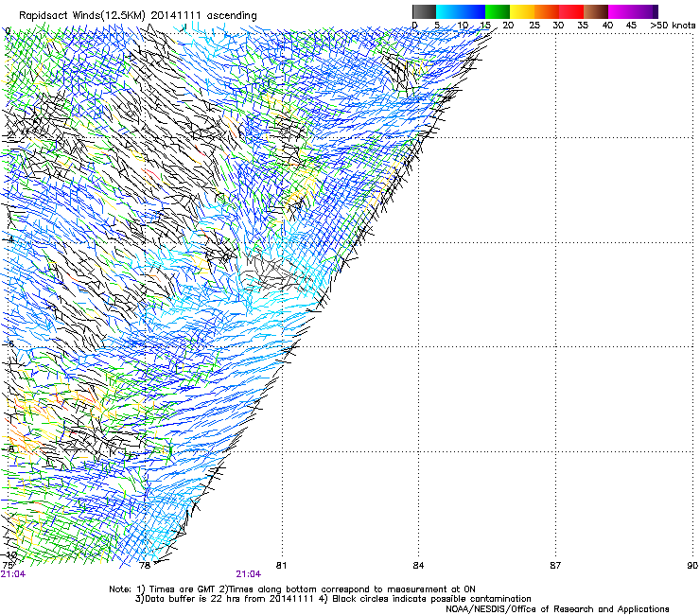Click the longitude label '81'
Screen dimensions: 700x615
coord(281,566)
